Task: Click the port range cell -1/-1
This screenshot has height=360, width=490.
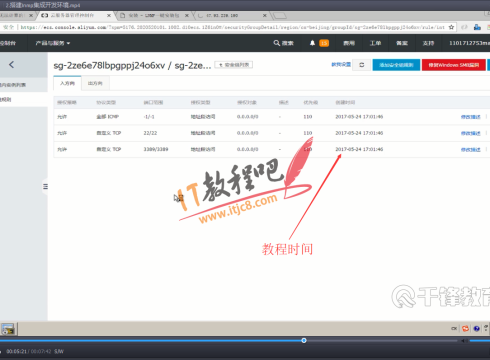Action: [x=149, y=117]
